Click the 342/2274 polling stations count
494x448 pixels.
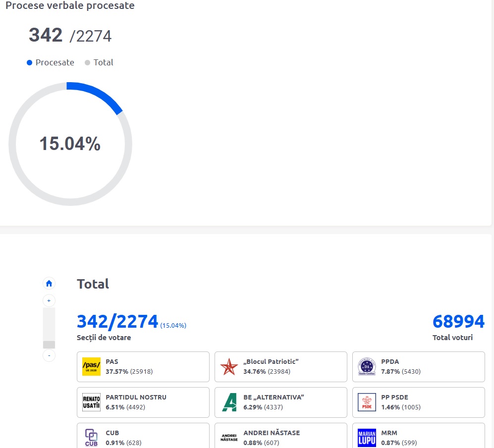click(117, 322)
